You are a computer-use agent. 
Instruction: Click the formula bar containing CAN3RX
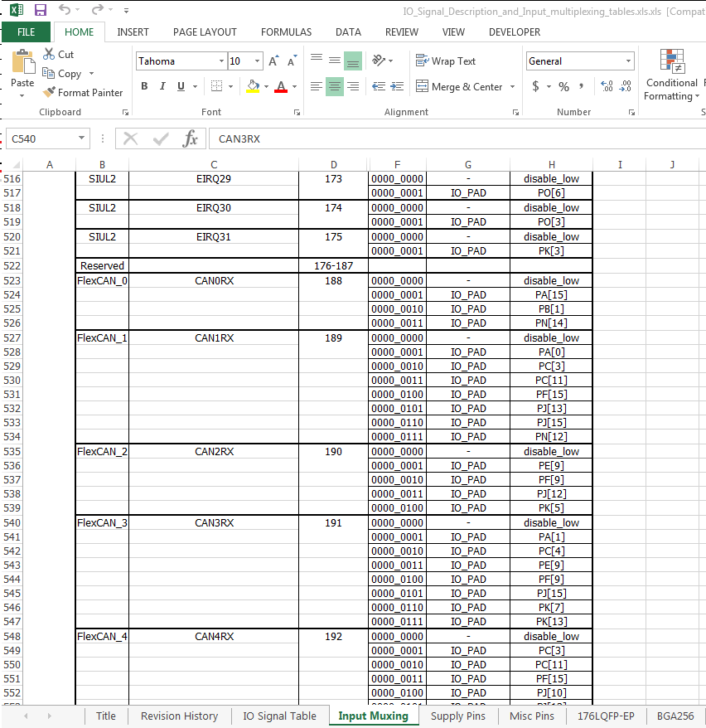pyautogui.click(x=457, y=138)
